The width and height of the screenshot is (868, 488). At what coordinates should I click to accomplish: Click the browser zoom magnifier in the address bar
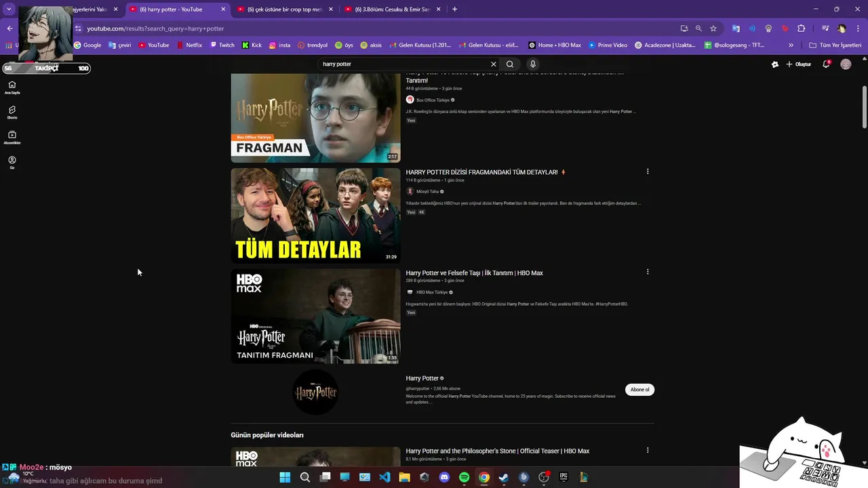coord(698,28)
